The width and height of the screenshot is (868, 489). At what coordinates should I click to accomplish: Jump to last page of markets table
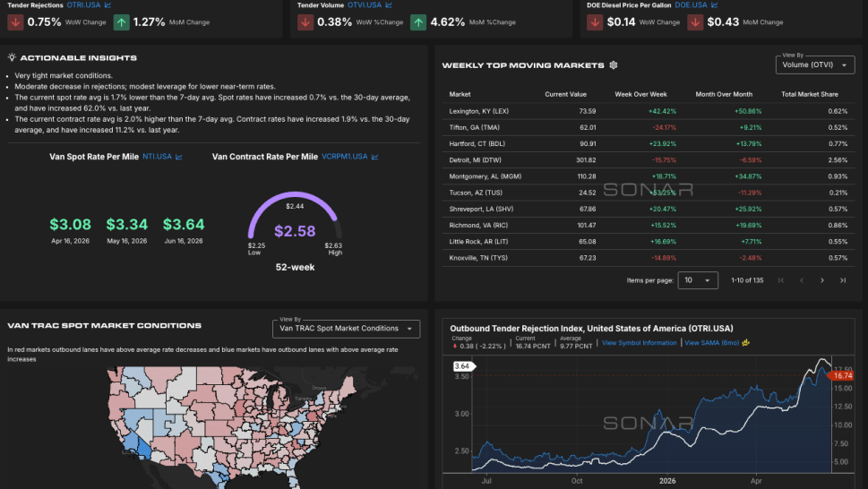click(843, 280)
